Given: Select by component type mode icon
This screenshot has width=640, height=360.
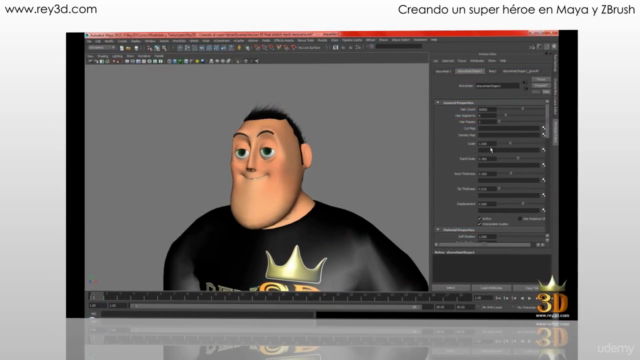Looking at the screenshot, I should click(164, 48).
